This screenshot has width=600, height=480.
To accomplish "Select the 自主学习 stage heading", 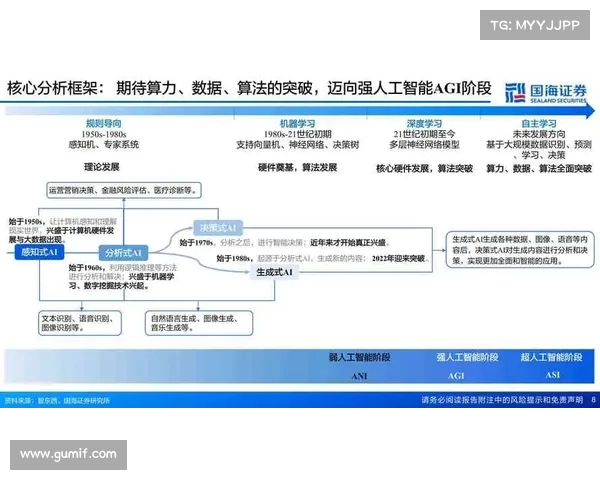I will pyautogui.click(x=538, y=124).
